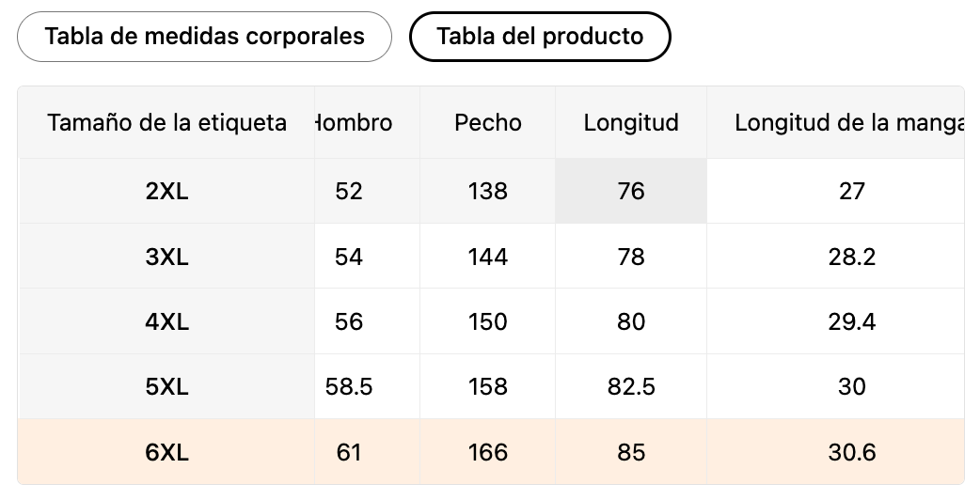Click the Pecho column header
This screenshot has height=500, width=980.
[x=487, y=123]
